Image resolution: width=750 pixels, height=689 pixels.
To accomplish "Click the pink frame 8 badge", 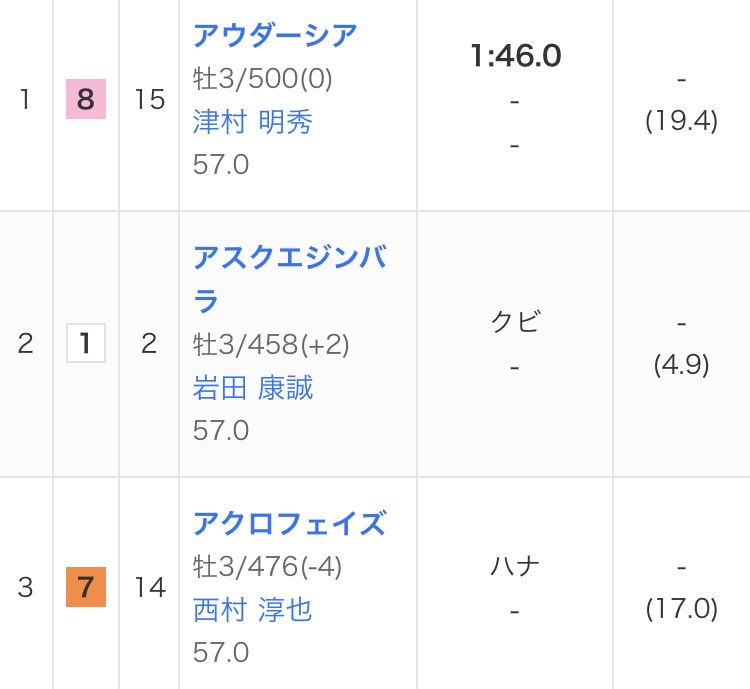I will 85,100.
